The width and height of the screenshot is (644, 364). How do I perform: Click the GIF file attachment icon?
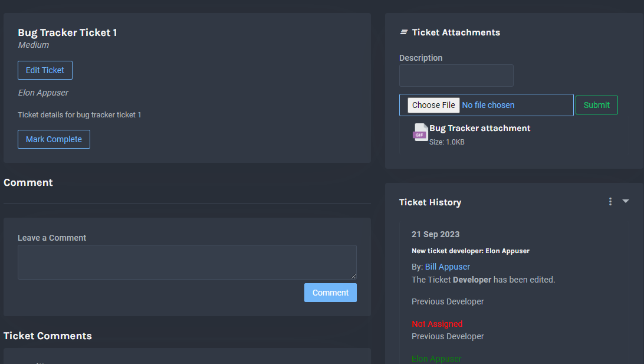[420, 133]
